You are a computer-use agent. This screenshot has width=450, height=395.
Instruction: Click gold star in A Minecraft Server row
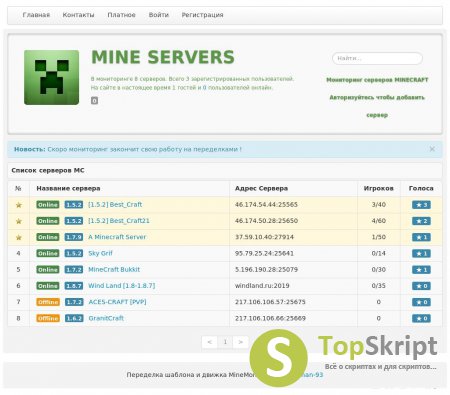(x=19, y=237)
